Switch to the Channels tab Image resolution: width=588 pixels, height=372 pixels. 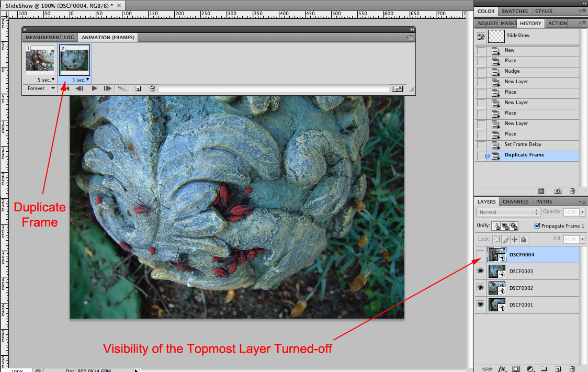coord(515,201)
